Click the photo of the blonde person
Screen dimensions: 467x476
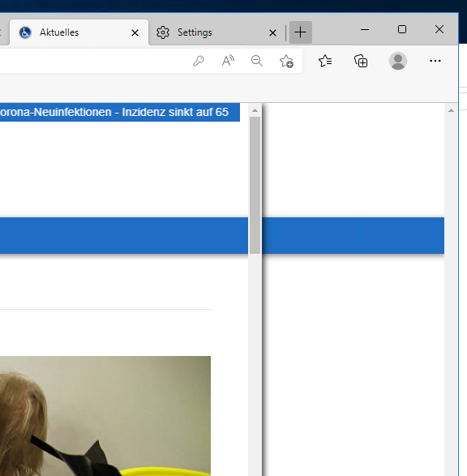pos(105,416)
